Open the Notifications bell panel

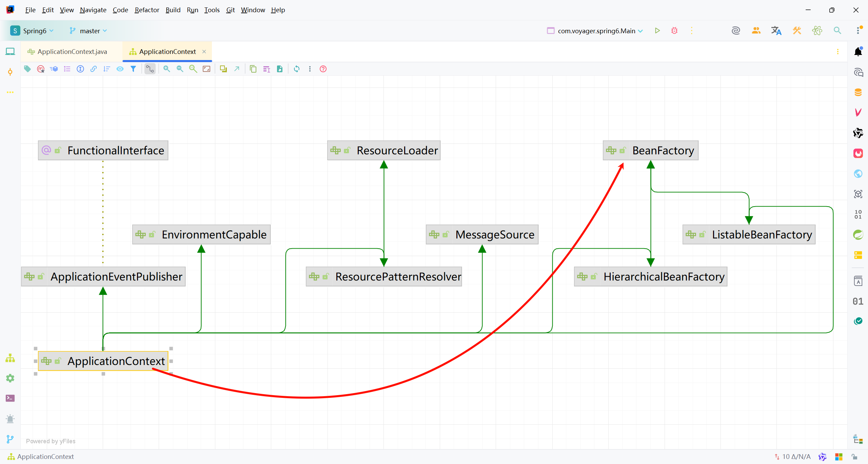tap(858, 52)
